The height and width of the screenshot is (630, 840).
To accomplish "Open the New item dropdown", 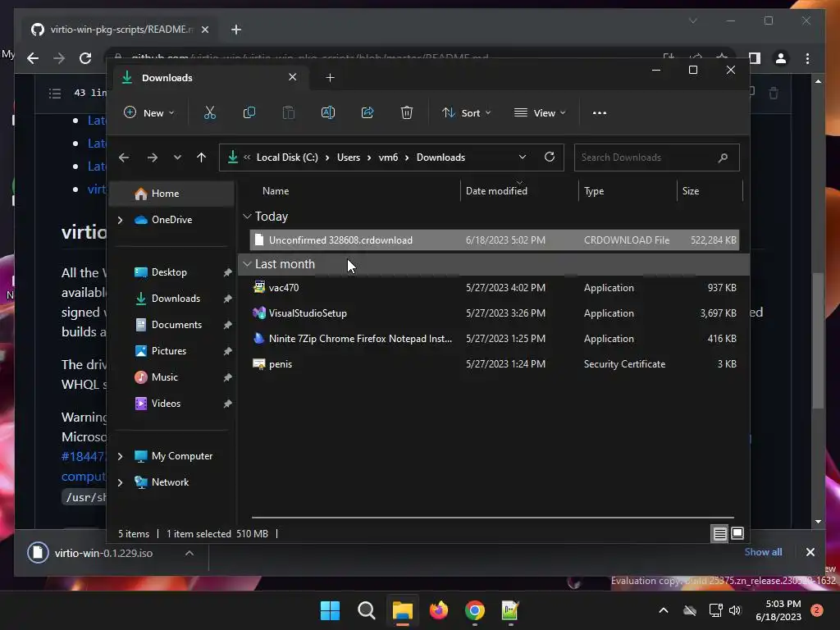I will tap(149, 112).
